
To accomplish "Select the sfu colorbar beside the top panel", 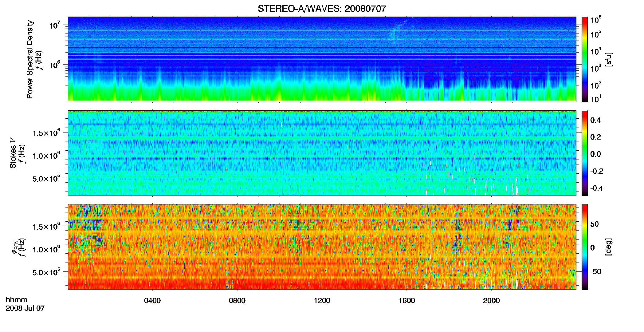I will click(x=584, y=59).
